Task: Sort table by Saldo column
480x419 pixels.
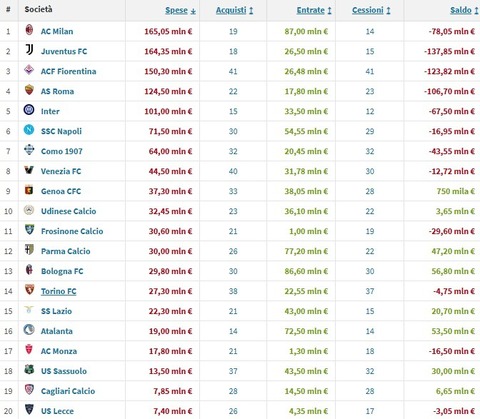Action: click(464, 11)
